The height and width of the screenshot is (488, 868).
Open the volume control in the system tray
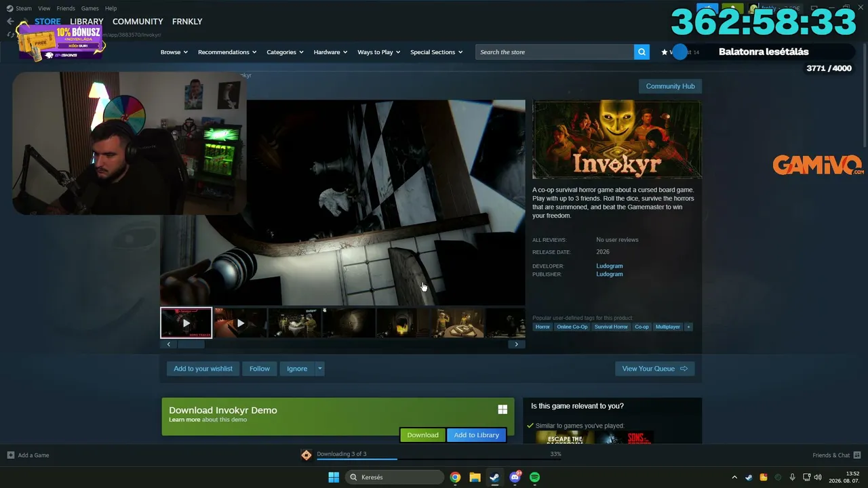[818, 477]
